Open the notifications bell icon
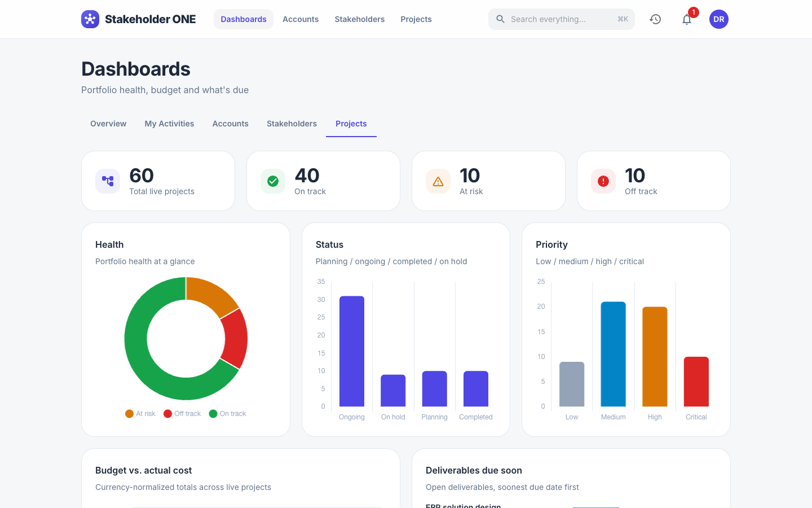 687,19
